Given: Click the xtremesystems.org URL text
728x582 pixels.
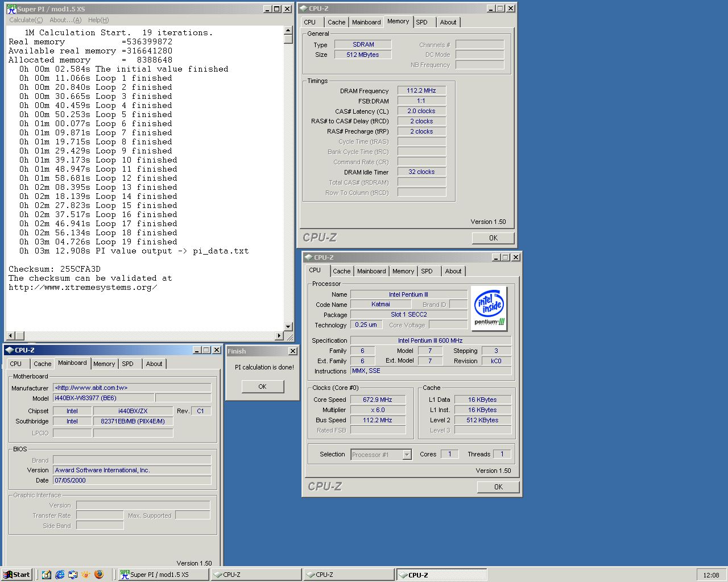Looking at the screenshot, I should [83, 287].
